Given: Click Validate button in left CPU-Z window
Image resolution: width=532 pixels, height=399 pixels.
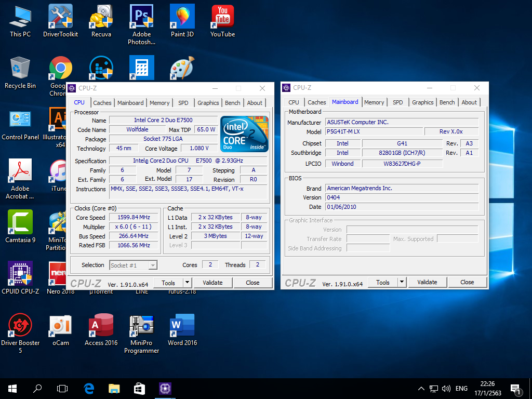Looking at the screenshot, I should tap(212, 283).
